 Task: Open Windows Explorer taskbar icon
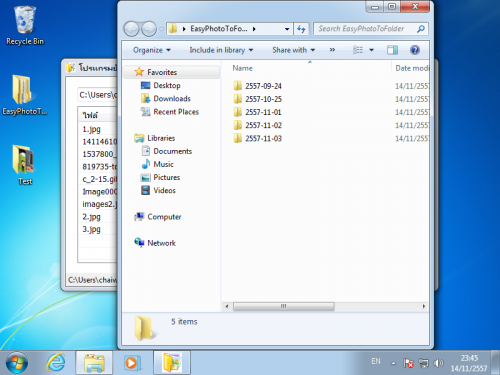[x=94, y=363]
